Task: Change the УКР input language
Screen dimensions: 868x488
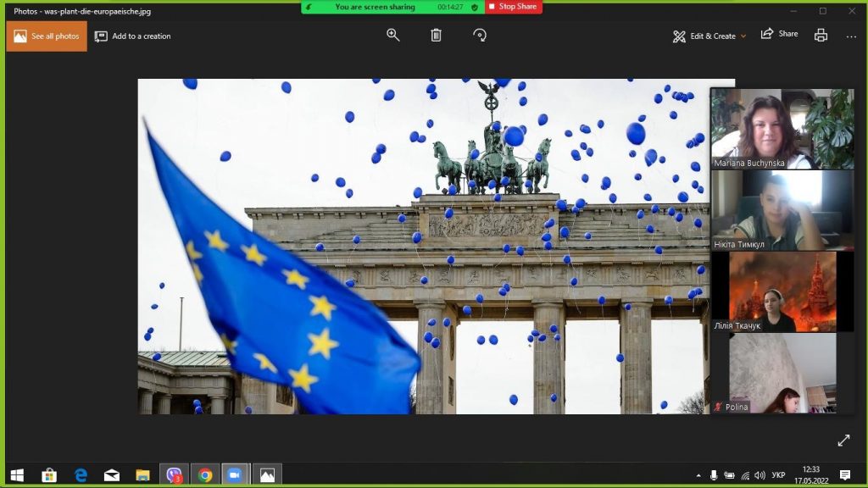Action: click(779, 475)
